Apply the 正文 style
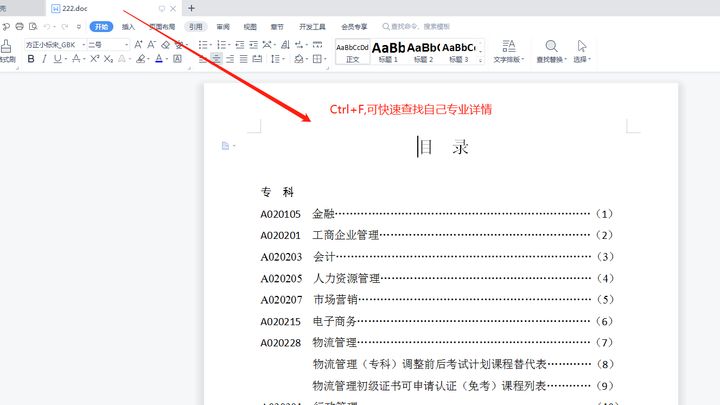 (352, 51)
